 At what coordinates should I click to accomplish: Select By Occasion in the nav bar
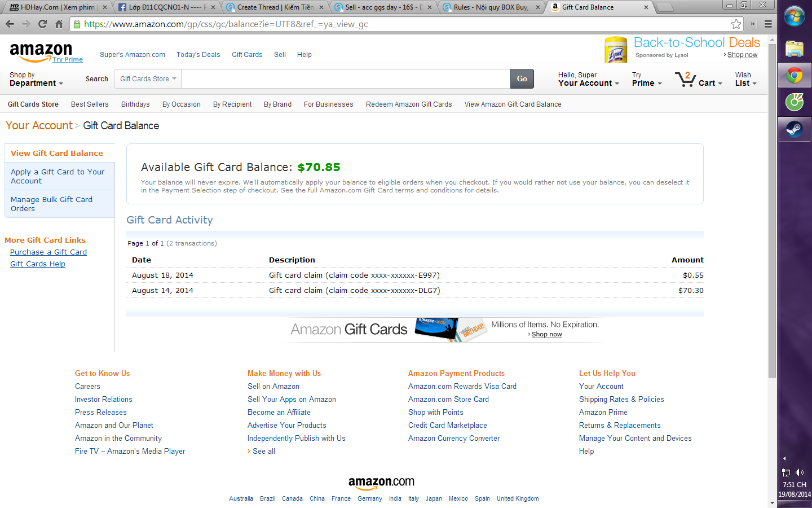pyautogui.click(x=182, y=104)
